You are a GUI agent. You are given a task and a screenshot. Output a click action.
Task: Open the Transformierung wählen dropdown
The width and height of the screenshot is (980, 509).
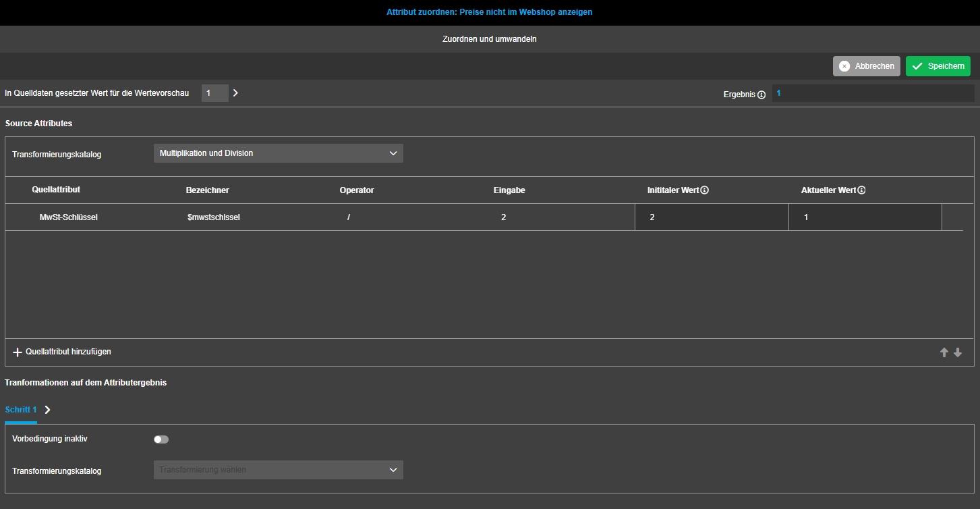(x=278, y=470)
